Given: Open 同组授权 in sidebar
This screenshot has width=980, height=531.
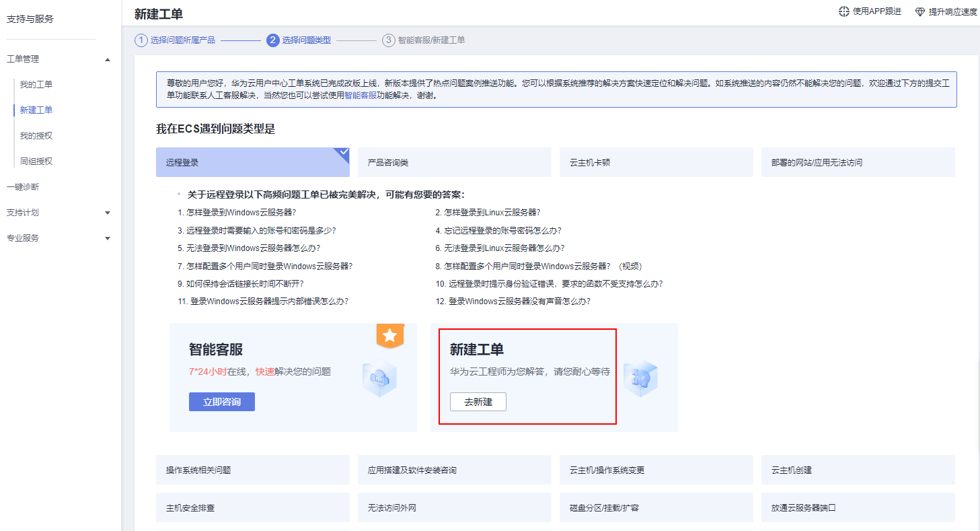Looking at the screenshot, I should tap(36, 162).
